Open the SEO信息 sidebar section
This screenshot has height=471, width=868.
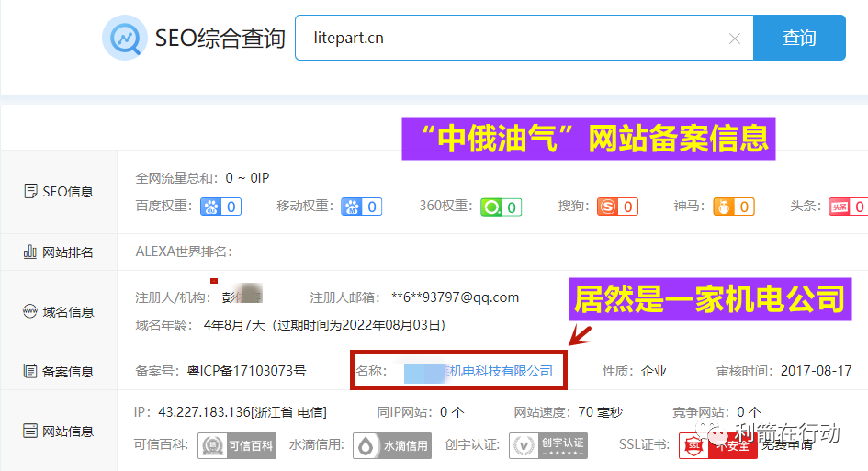pyautogui.click(x=59, y=192)
